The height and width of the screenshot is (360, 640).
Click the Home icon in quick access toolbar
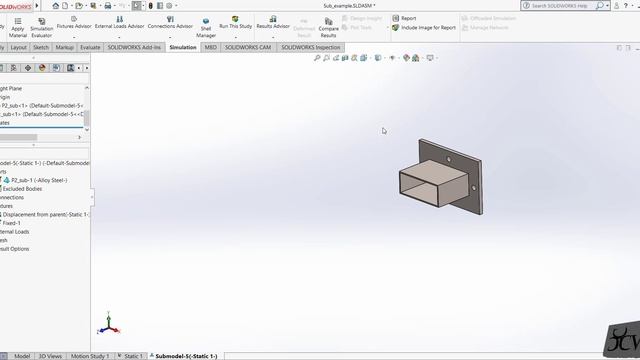pos(56,6)
